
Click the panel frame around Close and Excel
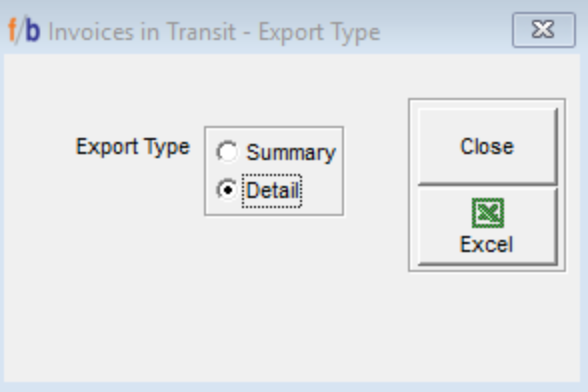click(x=487, y=185)
